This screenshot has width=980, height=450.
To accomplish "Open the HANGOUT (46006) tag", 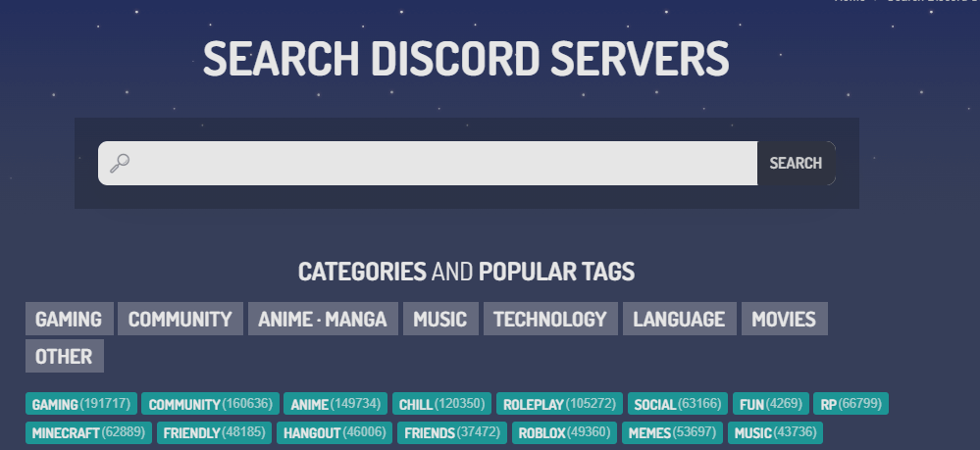I will (335, 432).
